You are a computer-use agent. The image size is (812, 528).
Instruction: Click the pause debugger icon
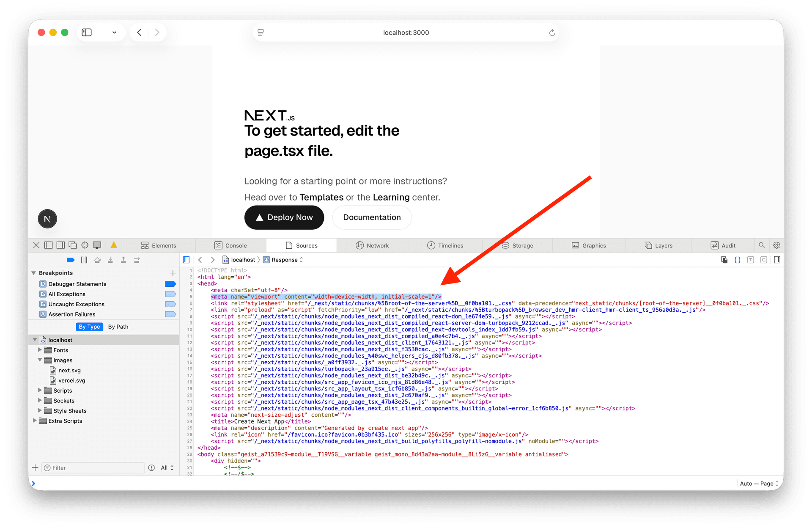point(84,260)
